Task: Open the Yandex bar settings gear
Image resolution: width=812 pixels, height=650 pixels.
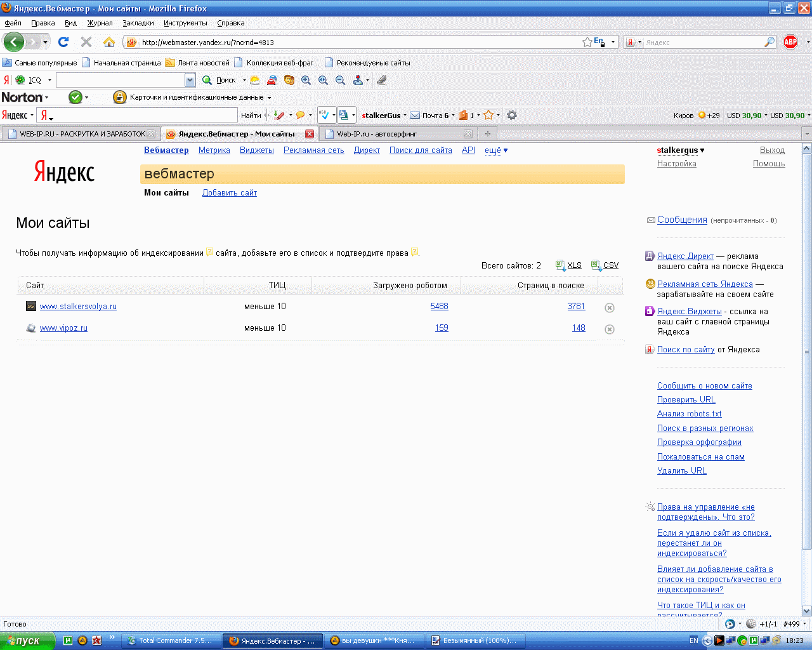Action: coord(512,115)
